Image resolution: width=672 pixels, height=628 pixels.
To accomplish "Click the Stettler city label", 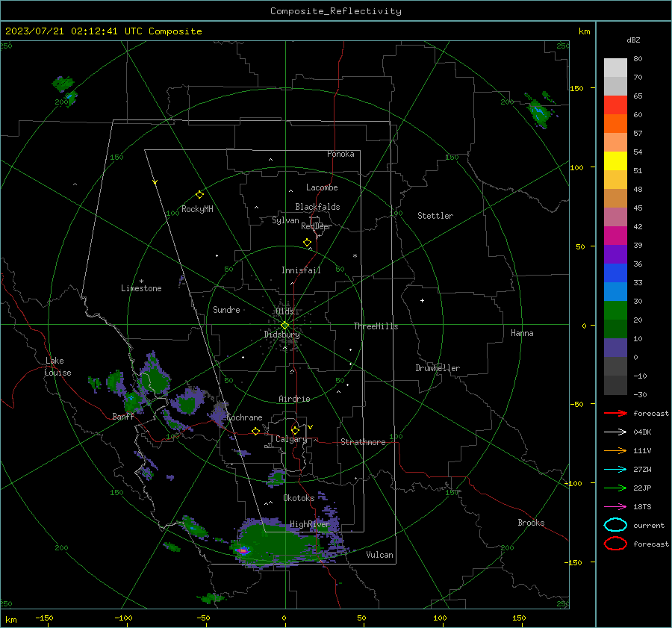I will 435,216.
